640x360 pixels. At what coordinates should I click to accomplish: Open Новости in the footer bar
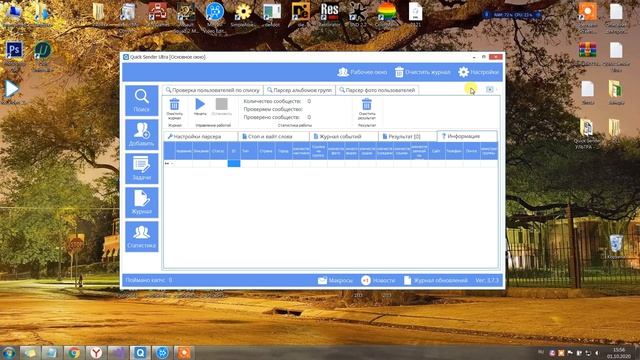378,280
